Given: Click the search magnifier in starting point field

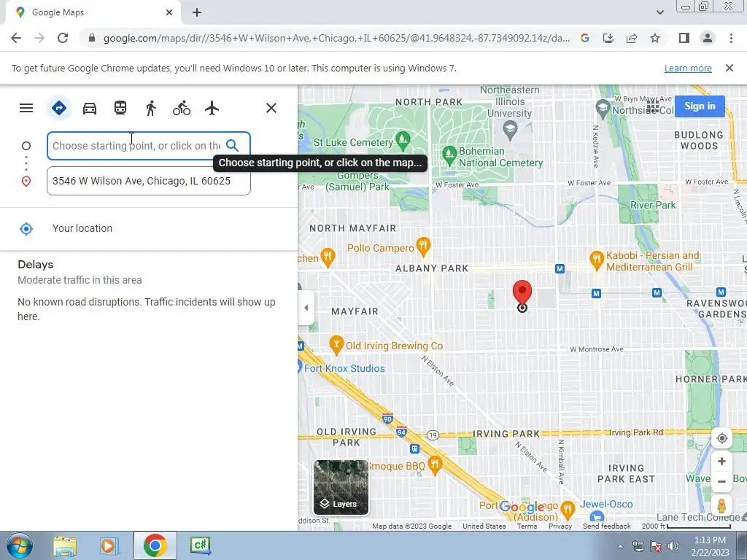Looking at the screenshot, I should pyautogui.click(x=233, y=145).
